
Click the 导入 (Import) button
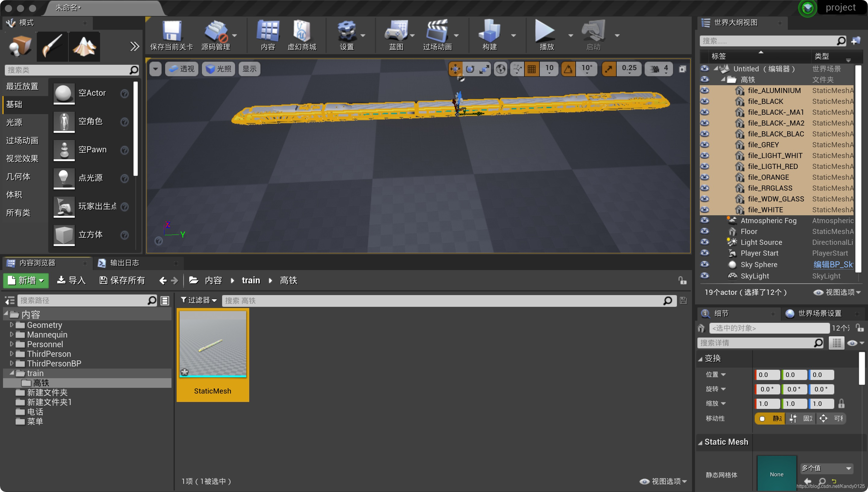(x=71, y=280)
